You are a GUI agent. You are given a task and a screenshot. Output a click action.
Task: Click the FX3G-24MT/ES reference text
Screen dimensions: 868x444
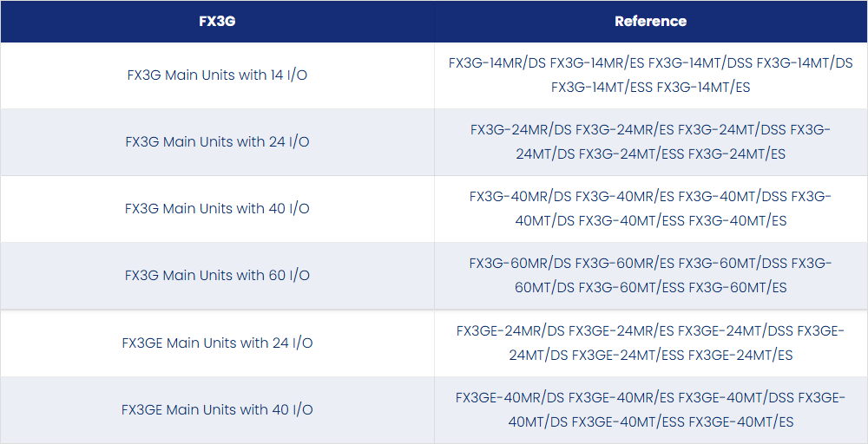click(736, 154)
